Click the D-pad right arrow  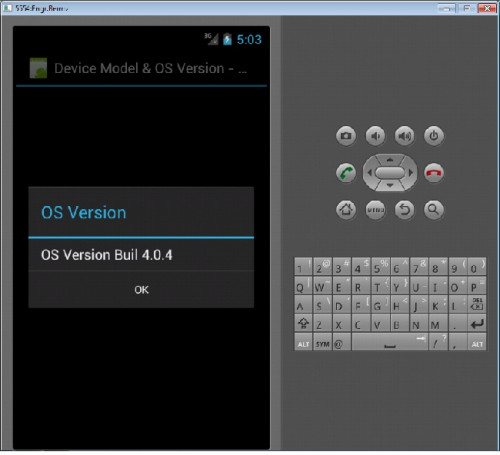pos(411,173)
